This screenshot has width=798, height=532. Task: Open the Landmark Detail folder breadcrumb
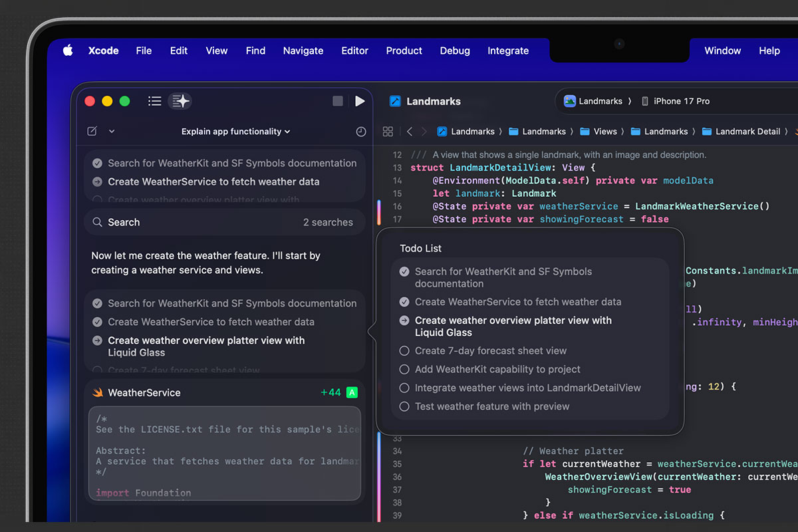point(741,132)
